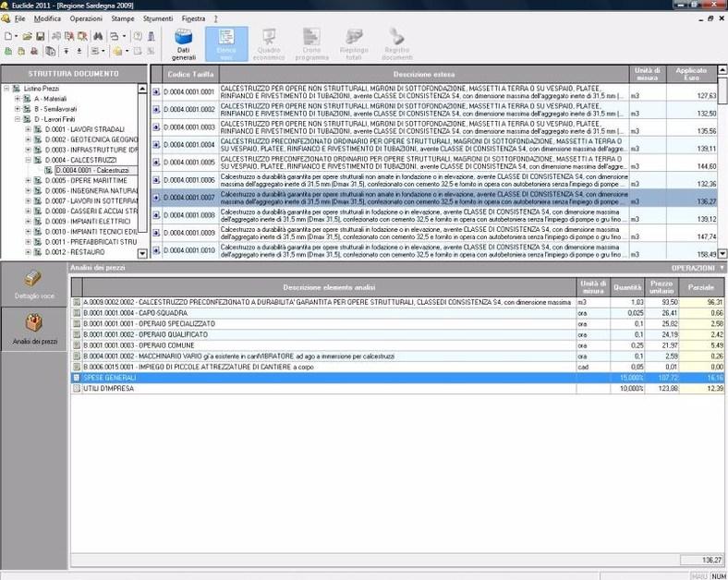Click the save floppy disk toolbar icon
This screenshot has height=580, width=728.
click(41, 36)
